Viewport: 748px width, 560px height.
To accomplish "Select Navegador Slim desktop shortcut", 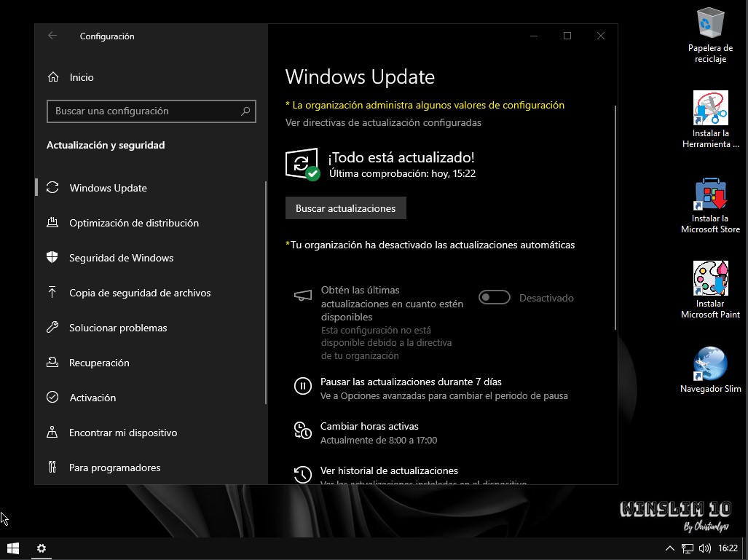I will point(710,370).
